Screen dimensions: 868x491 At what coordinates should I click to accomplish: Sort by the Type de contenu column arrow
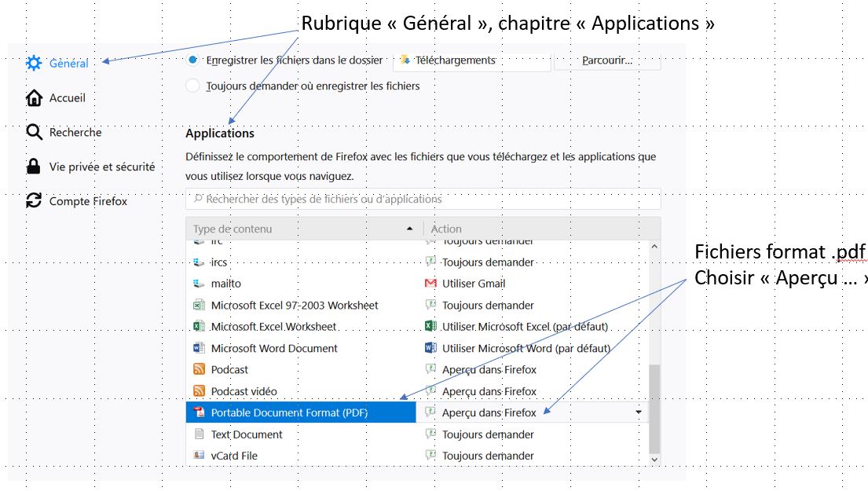click(x=409, y=229)
